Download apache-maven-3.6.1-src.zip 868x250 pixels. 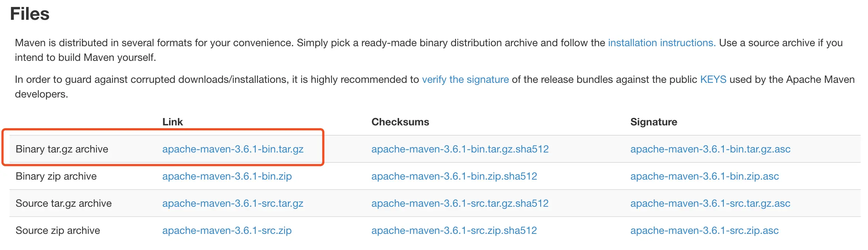(x=227, y=231)
